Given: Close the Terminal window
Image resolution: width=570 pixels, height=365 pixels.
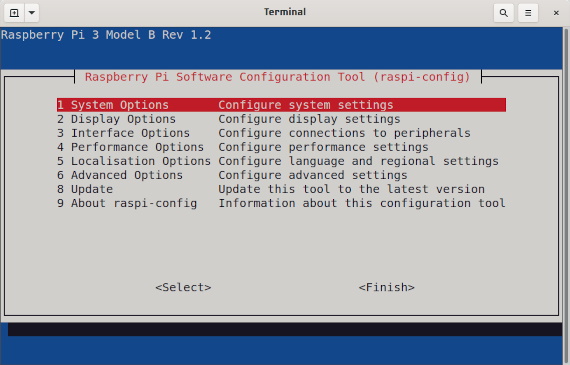Looking at the screenshot, I should (x=556, y=13).
